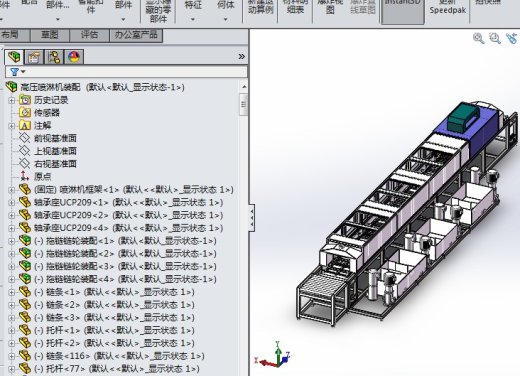Collapse the panel using splitter handle
520x376 pixels.
point(252,217)
